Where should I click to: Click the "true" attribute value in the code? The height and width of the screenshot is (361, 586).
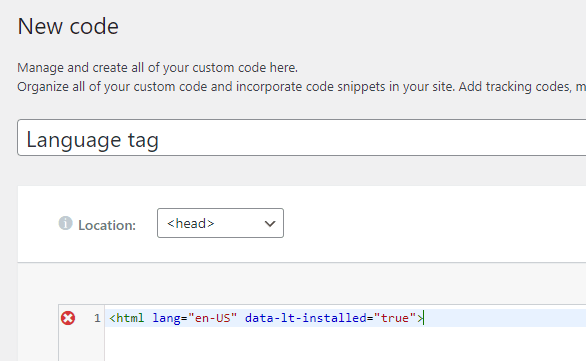(x=395, y=318)
